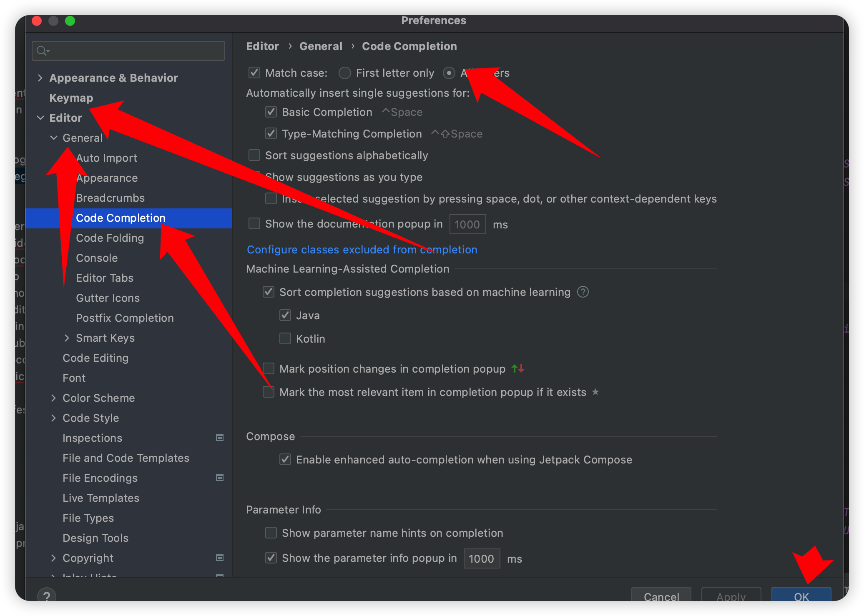
Task: Select Font under Editor settings
Action: click(x=74, y=377)
